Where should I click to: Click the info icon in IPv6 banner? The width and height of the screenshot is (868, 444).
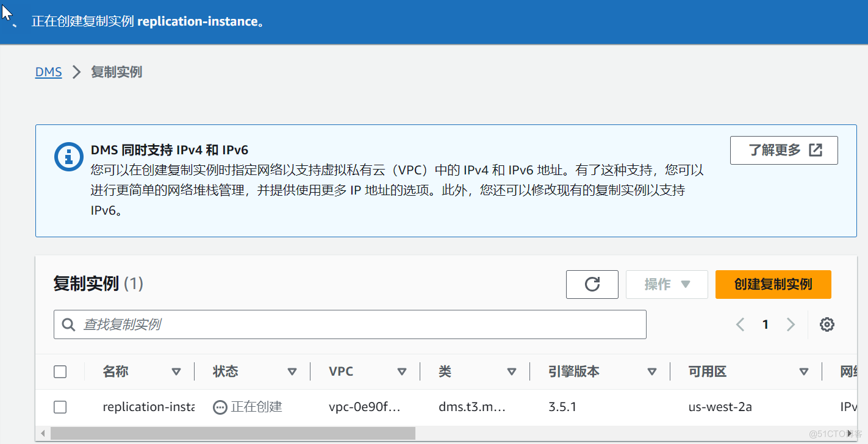pyautogui.click(x=68, y=157)
